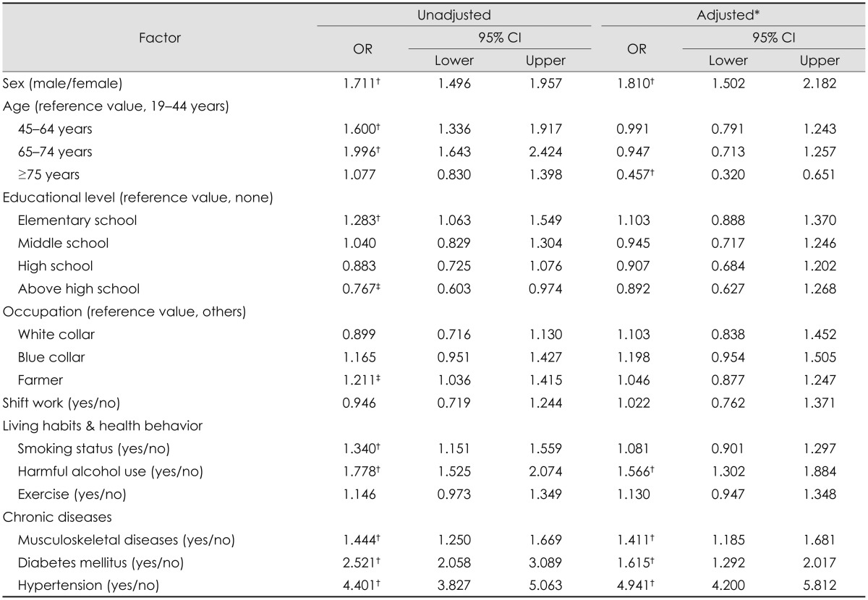868x600 pixels.
Task: Select the Living habits & health behavior heading
Action: (101, 426)
